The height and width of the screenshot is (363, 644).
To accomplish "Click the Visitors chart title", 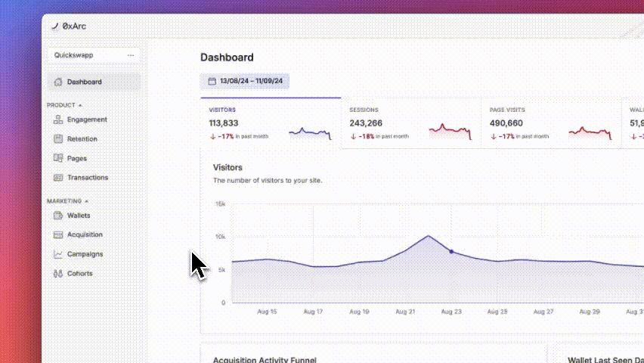I will pyautogui.click(x=228, y=167).
